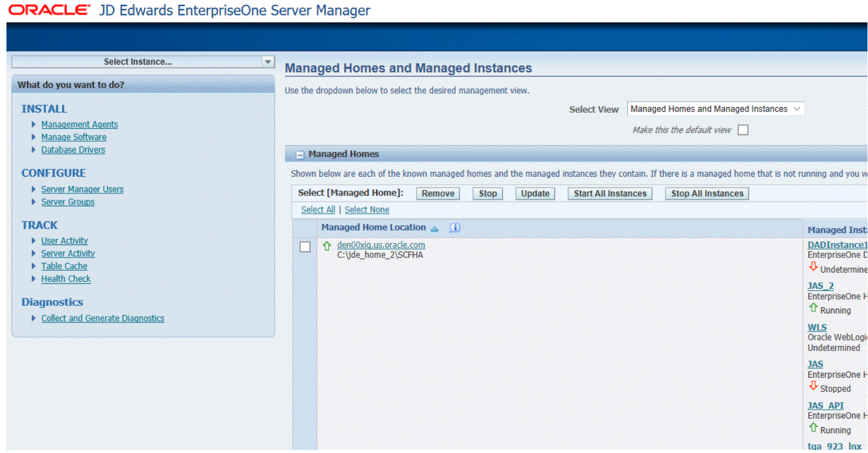Open the Server Groups link

(x=68, y=202)
